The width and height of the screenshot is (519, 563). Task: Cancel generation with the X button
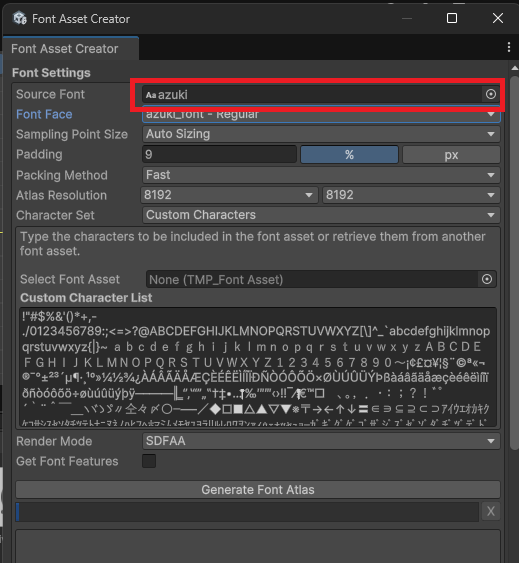coord(491,511)
